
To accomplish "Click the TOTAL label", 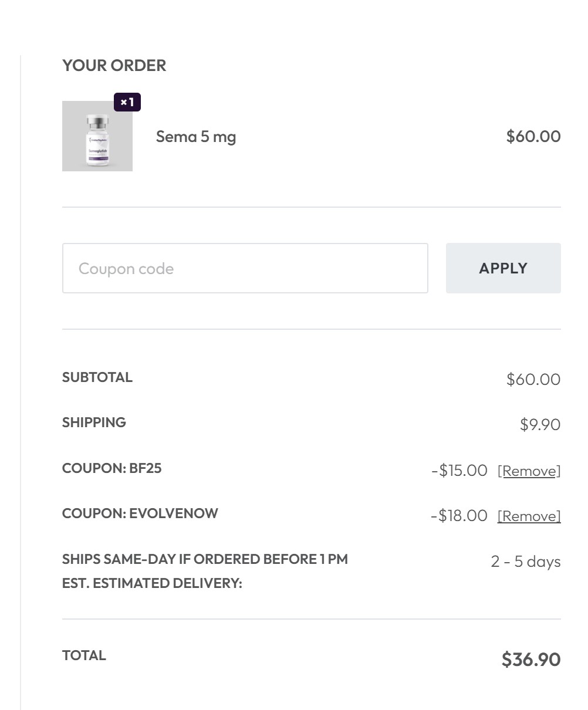I will point(84,655).
